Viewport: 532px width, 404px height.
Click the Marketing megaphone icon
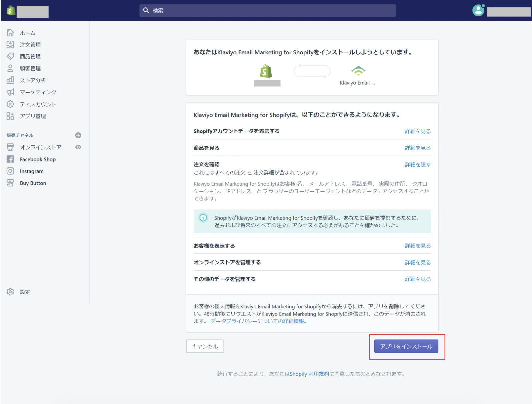[10, 92]
